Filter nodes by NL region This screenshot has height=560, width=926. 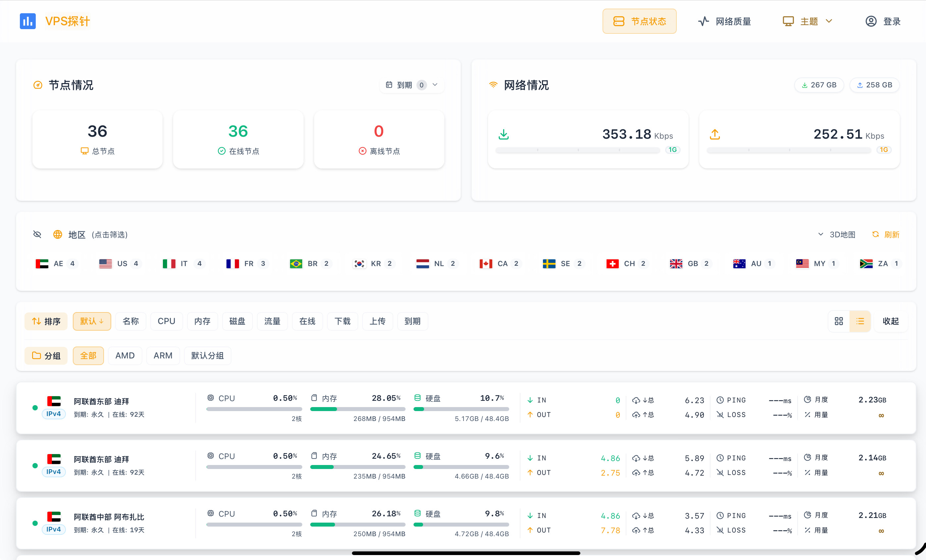click(x=437, y=264)
